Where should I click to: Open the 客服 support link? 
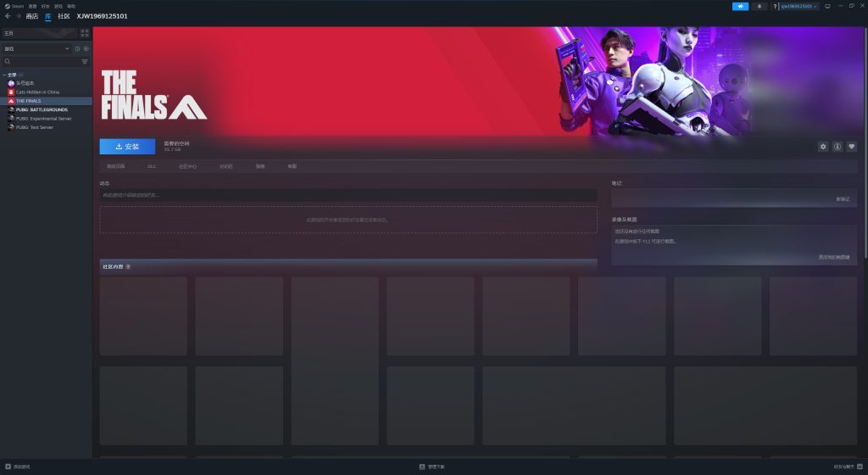point(292,166)
